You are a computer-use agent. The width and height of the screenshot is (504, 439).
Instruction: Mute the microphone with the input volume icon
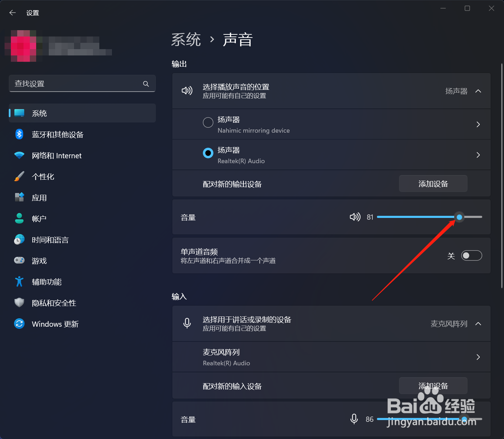click(354, 419)
